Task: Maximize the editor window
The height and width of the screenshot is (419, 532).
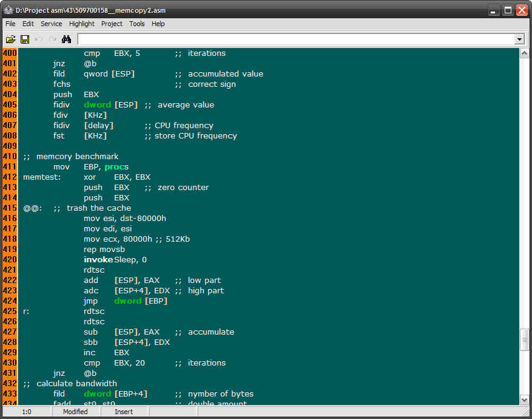Action: pyautogui.click(x=508, y=10)
